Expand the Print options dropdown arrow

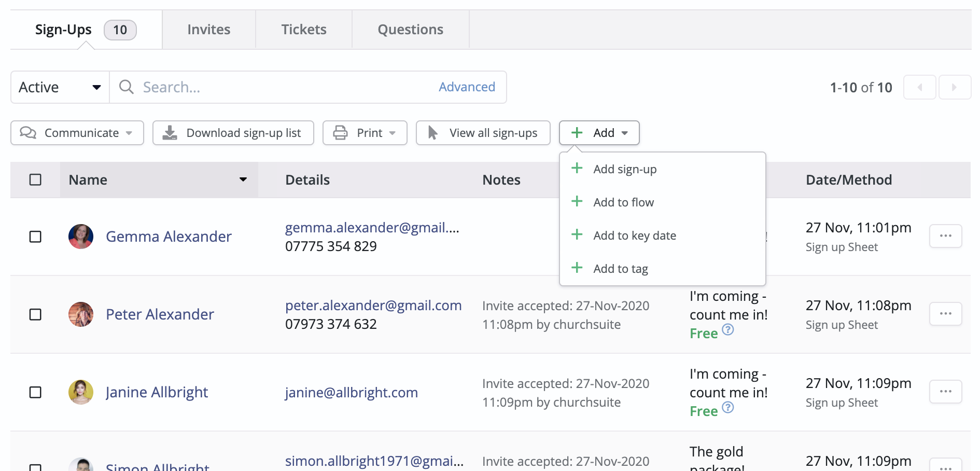click(x=393, y=133)
